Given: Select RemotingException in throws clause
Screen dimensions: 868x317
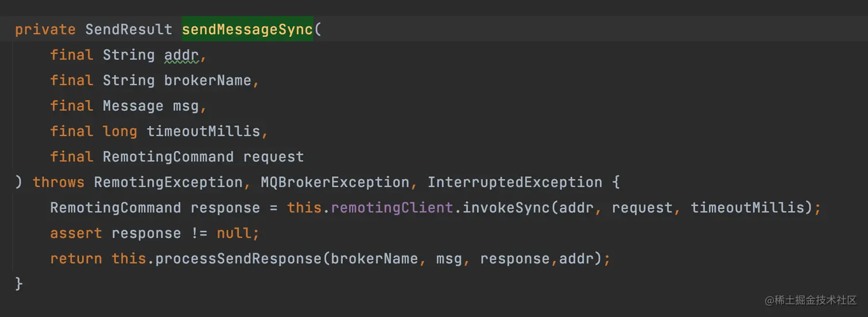Looking at the screenshot, I should click(x=168, y=183).
